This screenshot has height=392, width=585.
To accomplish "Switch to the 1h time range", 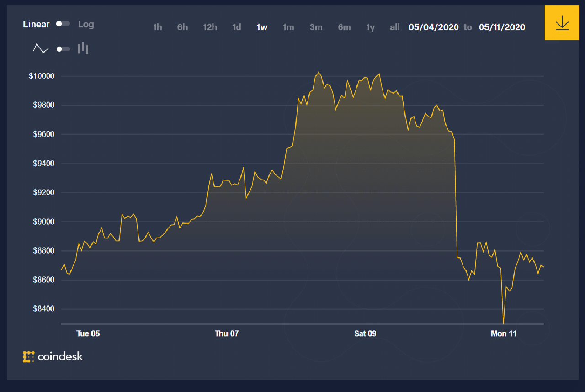I will [157, 27].
